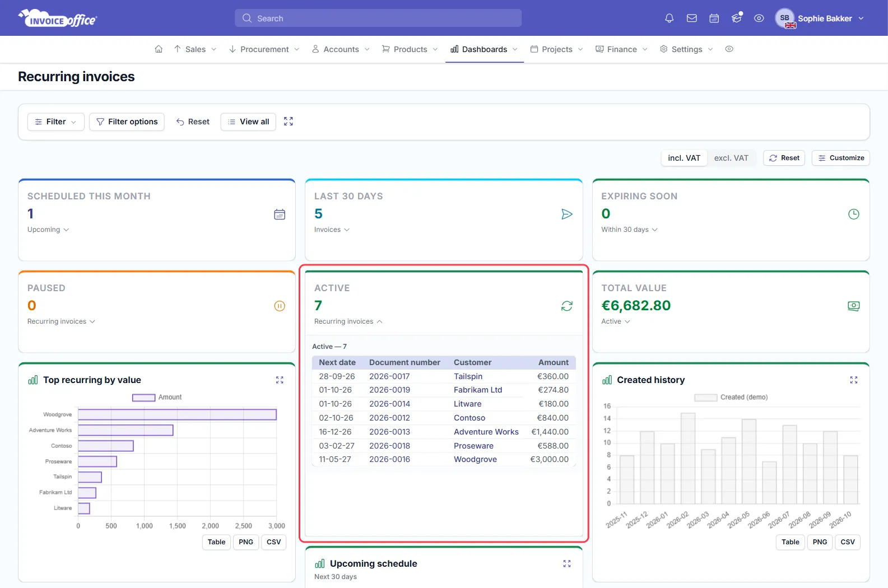
Task: Toggle Created (demo) legend in history chart
Action: [731, 397]
